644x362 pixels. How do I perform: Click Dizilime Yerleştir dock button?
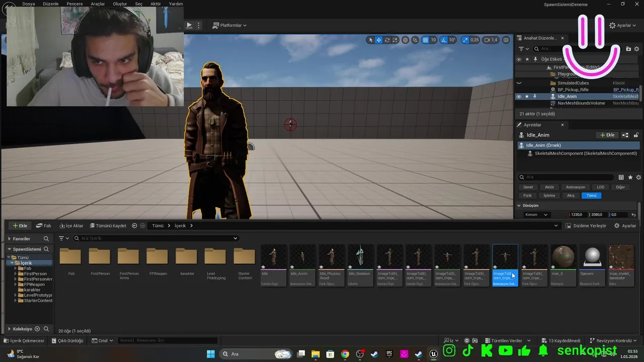(x=586, y=226)
